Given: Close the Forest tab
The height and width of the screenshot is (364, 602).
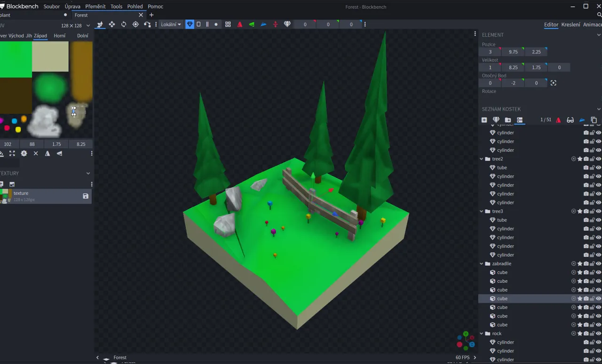Looking at the screenshot, I should point(141,15).
